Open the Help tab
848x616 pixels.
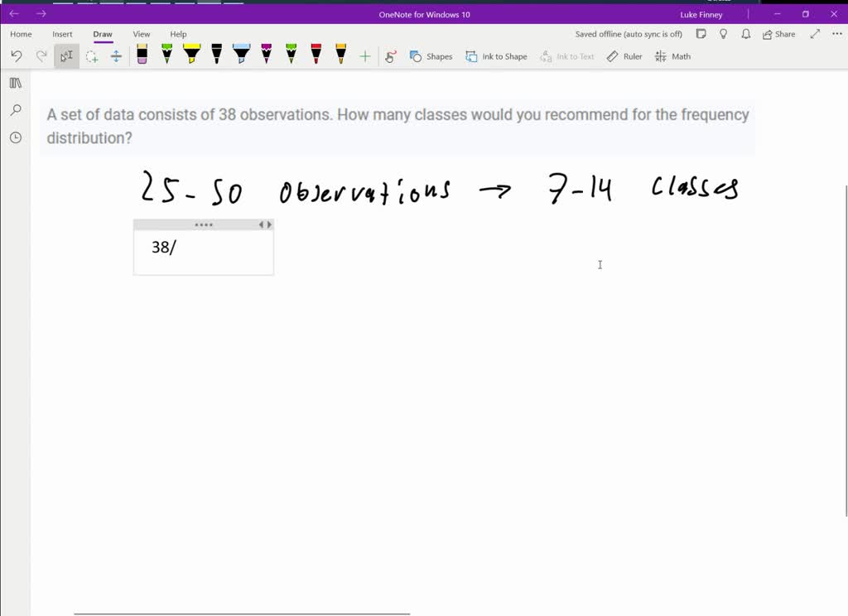[x=179, y=34]
